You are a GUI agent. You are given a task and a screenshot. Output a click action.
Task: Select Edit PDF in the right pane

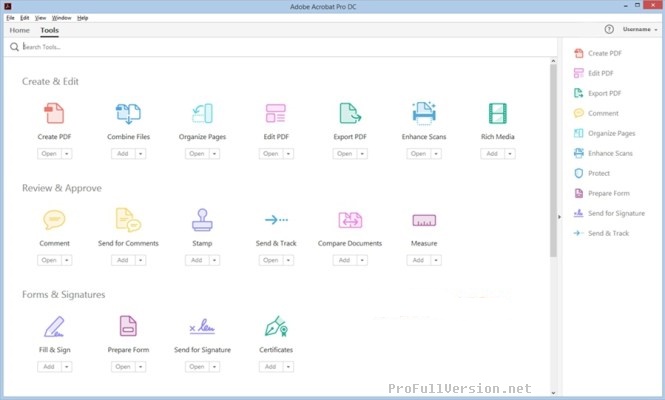point(594,73)
